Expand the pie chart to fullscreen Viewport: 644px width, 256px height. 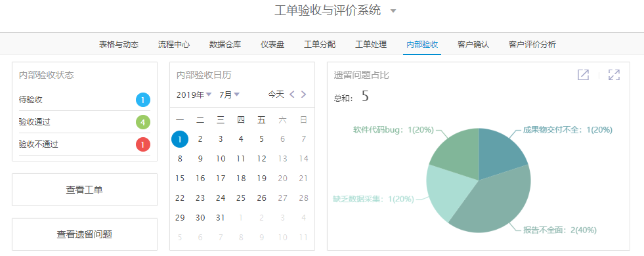point(614,75)
